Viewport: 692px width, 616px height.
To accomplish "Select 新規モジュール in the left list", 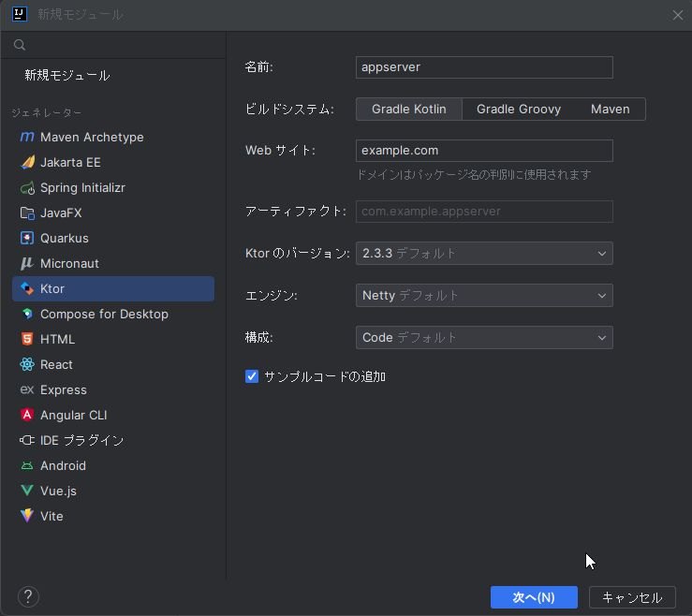I will (x=67, y=76).
